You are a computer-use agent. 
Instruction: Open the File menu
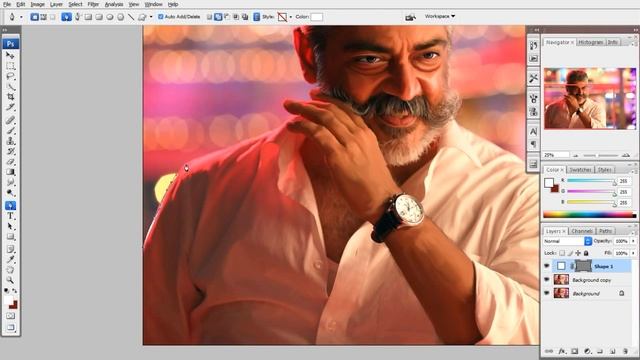7,4
